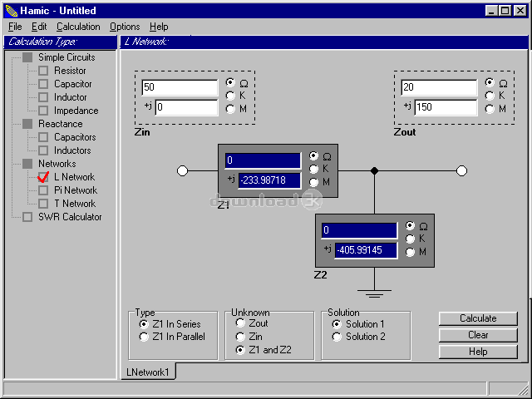Click the Z1 reactance field showing -233.98718

269,180
